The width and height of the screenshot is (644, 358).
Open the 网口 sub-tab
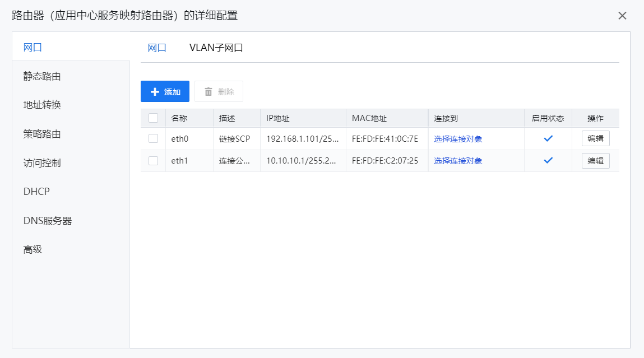pos(157,48)
